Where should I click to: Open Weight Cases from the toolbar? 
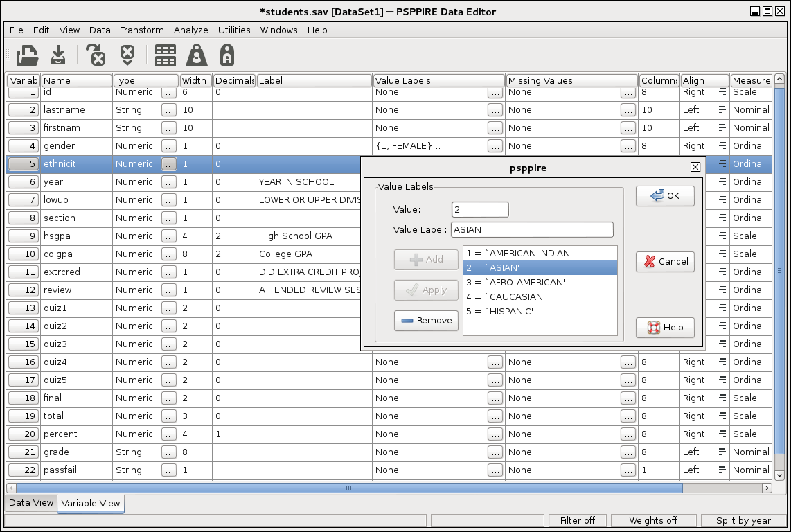196,55
